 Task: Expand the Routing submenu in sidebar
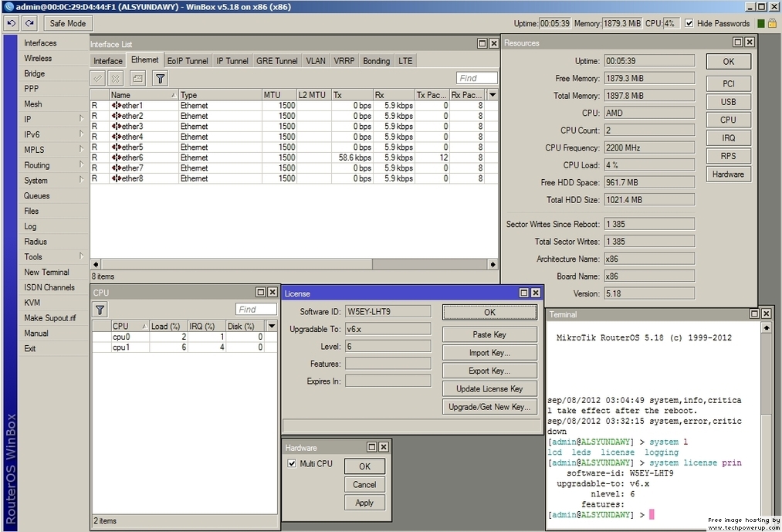coord(81,165)
